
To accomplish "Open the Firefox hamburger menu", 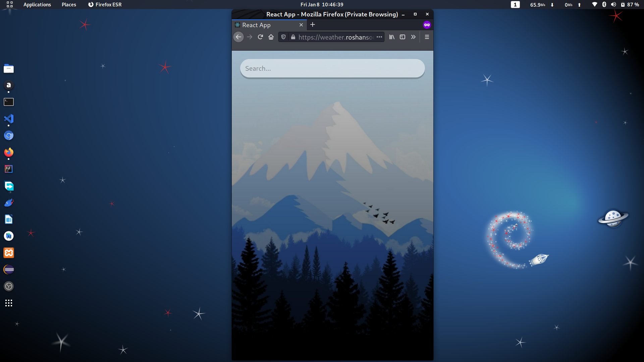I will point(427,37).
